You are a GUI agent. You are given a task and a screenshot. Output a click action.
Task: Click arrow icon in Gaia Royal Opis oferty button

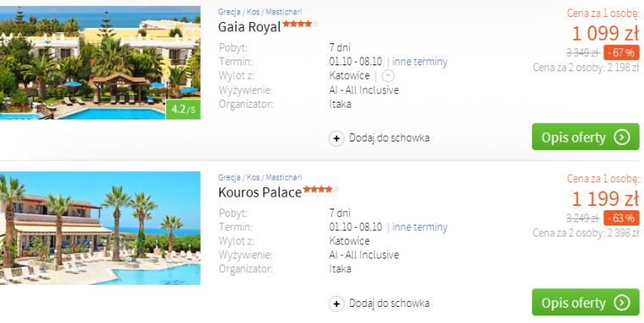[x=622, y=136]
